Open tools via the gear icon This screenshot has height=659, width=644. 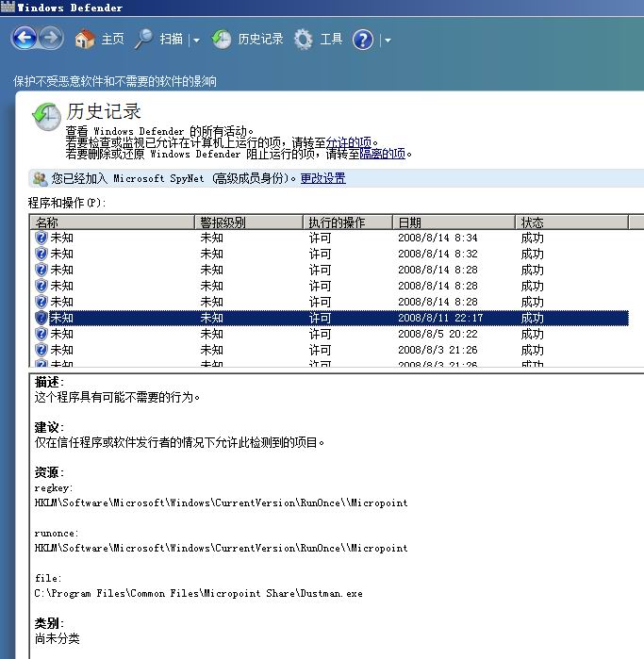click(303, 40)
